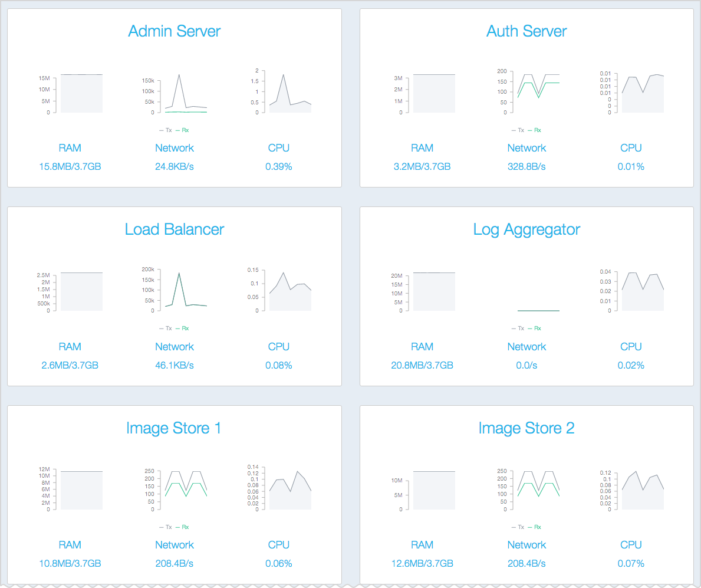
Task: Click Load Balancer CPU value 0.08%
Action: coord(279,366)
